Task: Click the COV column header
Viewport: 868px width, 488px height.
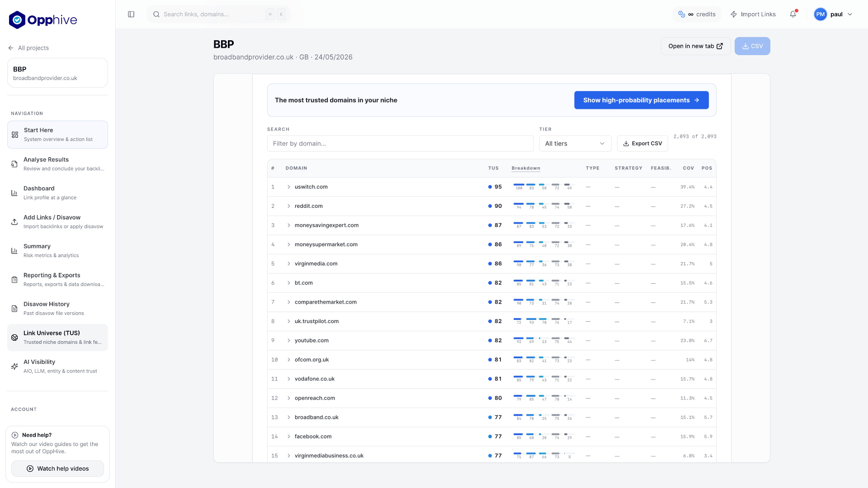Action: tap(688, 168)
